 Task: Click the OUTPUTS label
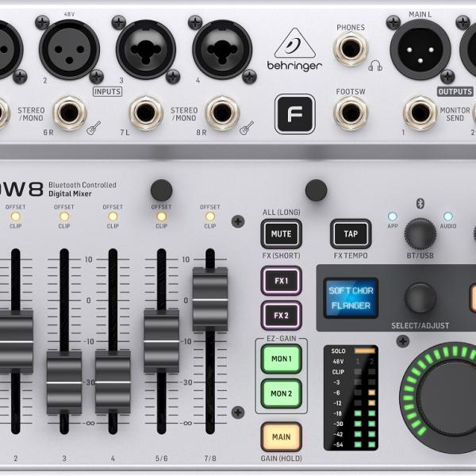[455, 92]
